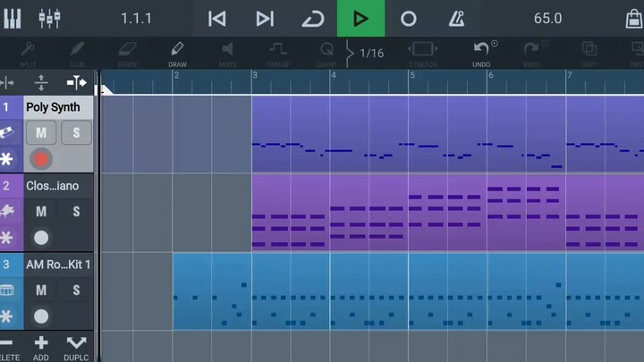The image size is (644, 362).
Task: Click the Undo arrow icon
Action: pos(481,53)
